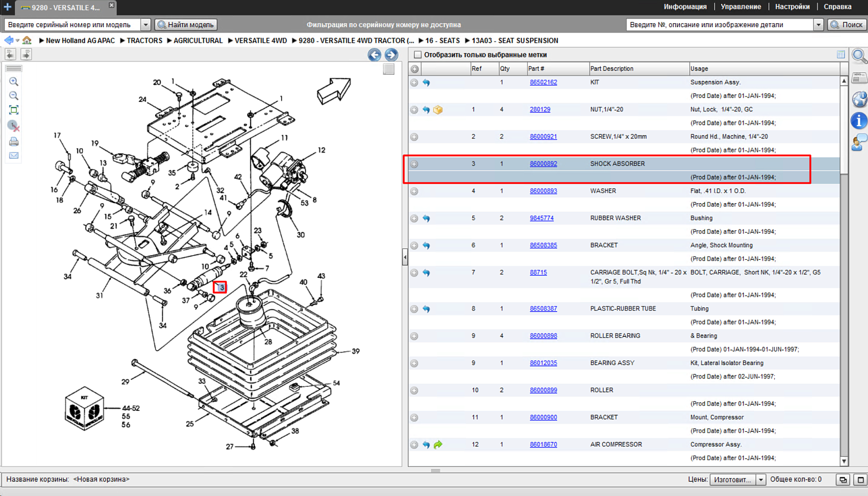Add BRACKET 86000900 via plus circle
The image size is (868, 496).
click(x=414, y=418)
